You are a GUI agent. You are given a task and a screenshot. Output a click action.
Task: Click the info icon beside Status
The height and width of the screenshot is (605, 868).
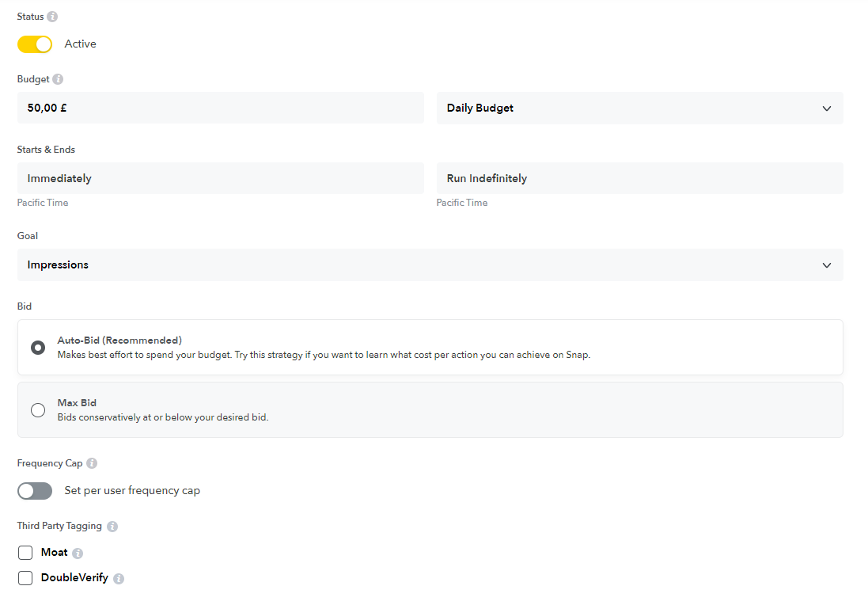(x=52, y=17)
